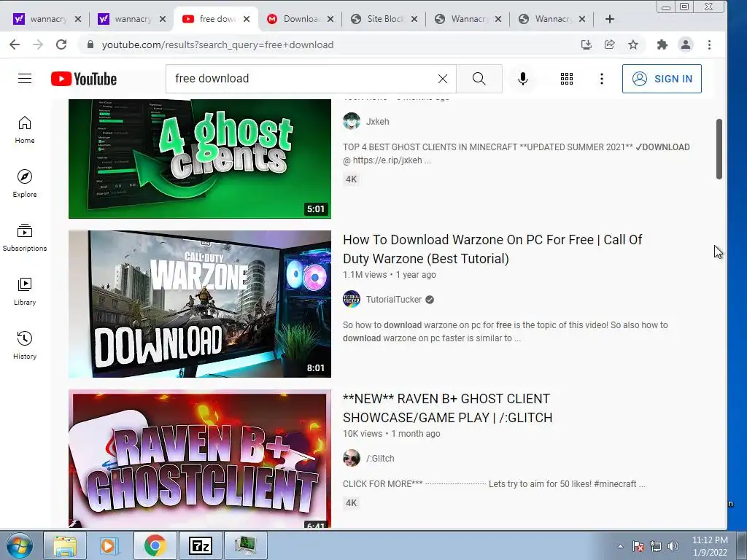The width and height of the screenshot is (747, 560).
Task: Open the Chrome extensions puzzle icon
Action: pos(662,44)
